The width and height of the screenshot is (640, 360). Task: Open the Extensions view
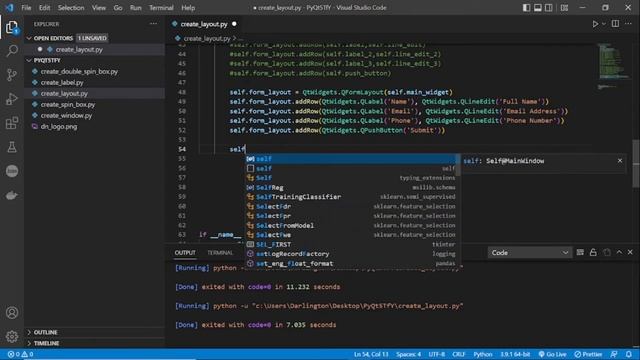(12, 123)
